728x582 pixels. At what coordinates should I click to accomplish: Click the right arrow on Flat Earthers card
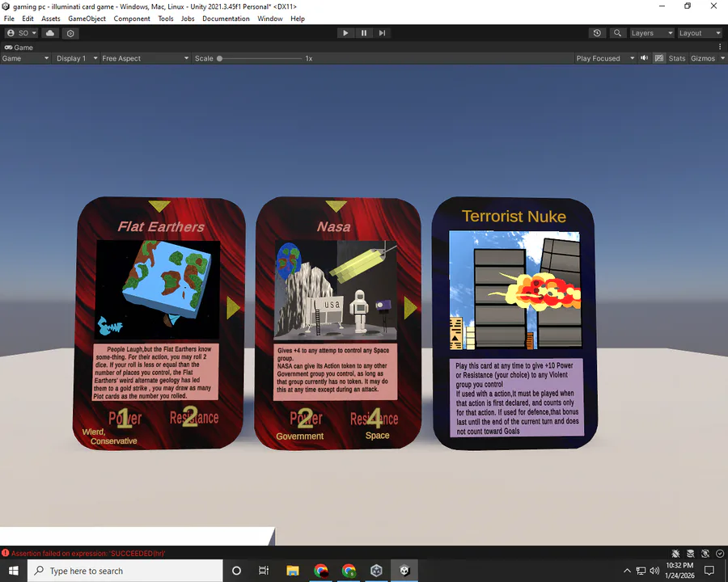(x=233, y=308)
